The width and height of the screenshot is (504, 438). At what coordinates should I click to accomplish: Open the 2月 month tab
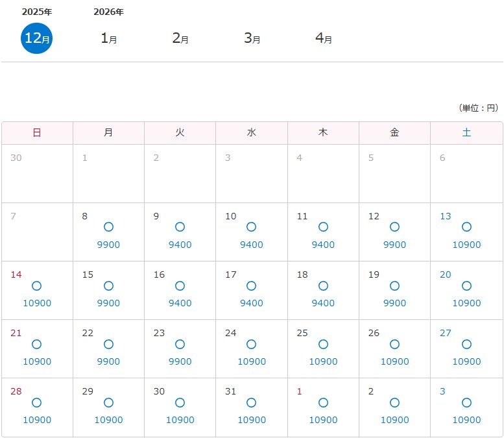[x=180, y=38]
